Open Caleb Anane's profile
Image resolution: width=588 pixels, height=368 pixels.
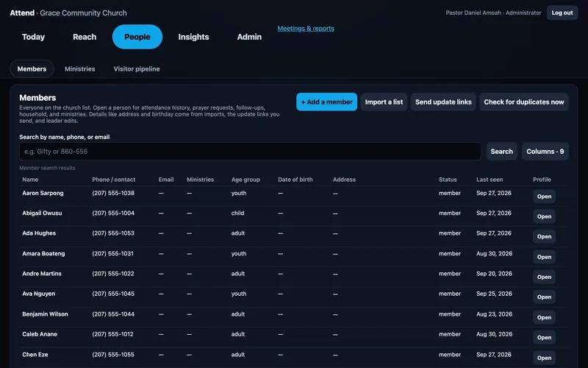(x=544, y=337)
